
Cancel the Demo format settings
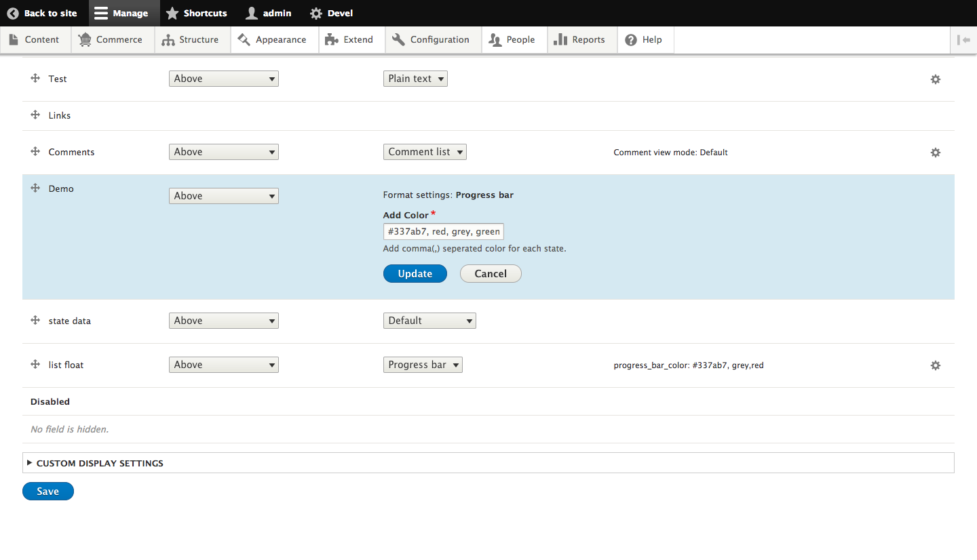(490, 274)
